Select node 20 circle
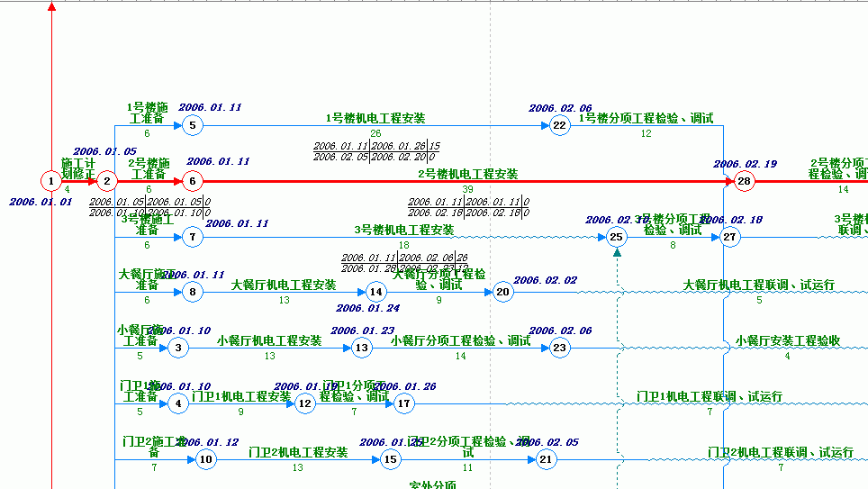868x489 pixels. pyautogui.click(x=502, y=292)
